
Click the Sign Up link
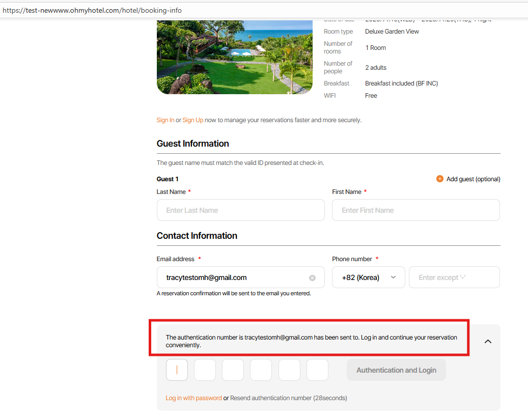point(193,120)
